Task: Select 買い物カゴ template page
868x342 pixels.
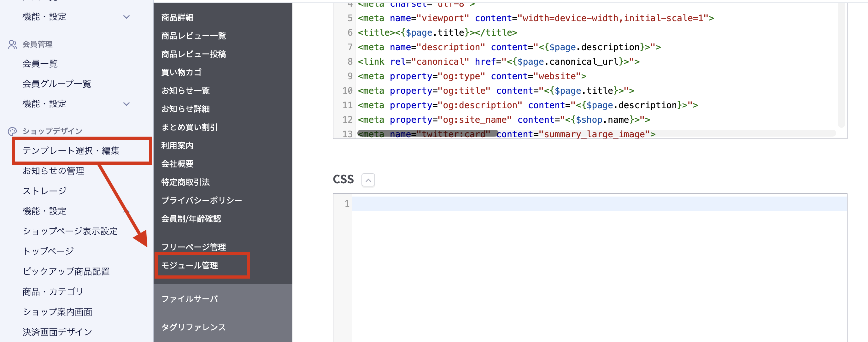Action: click(x=181, y=72)
